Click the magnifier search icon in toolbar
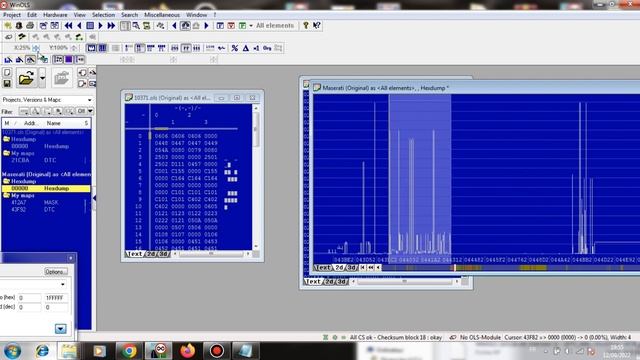This screenshot has height=360, width=640. coord(136,25)
